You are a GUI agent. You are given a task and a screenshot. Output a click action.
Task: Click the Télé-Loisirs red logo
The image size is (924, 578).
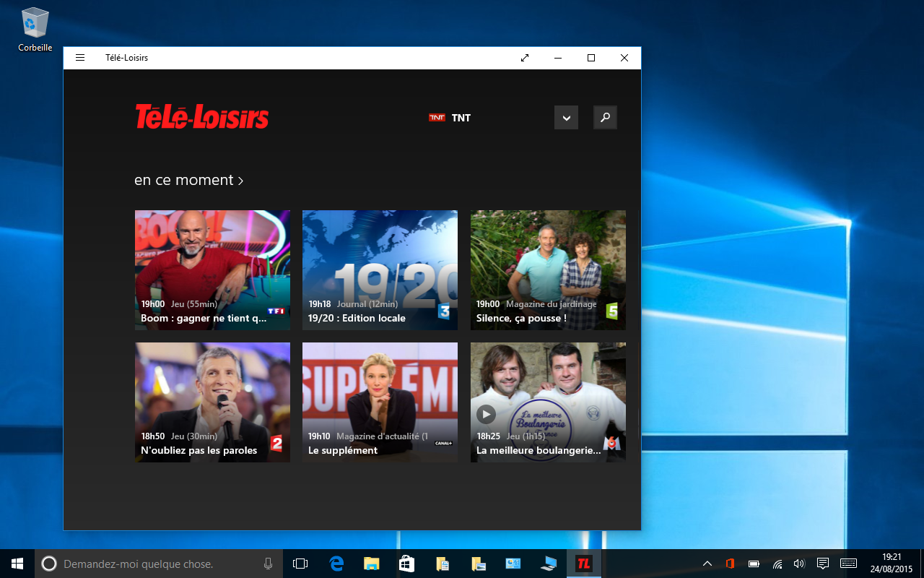click(202, 117)
